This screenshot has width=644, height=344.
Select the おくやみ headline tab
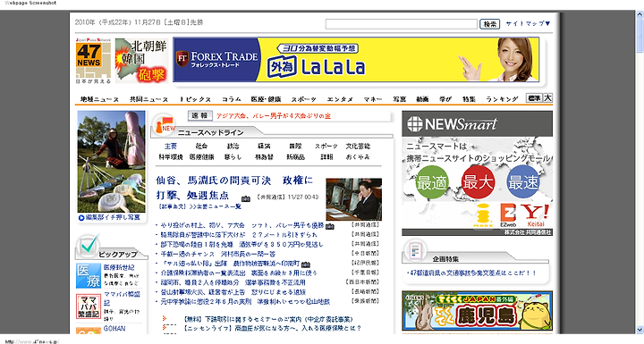point(358,157)
